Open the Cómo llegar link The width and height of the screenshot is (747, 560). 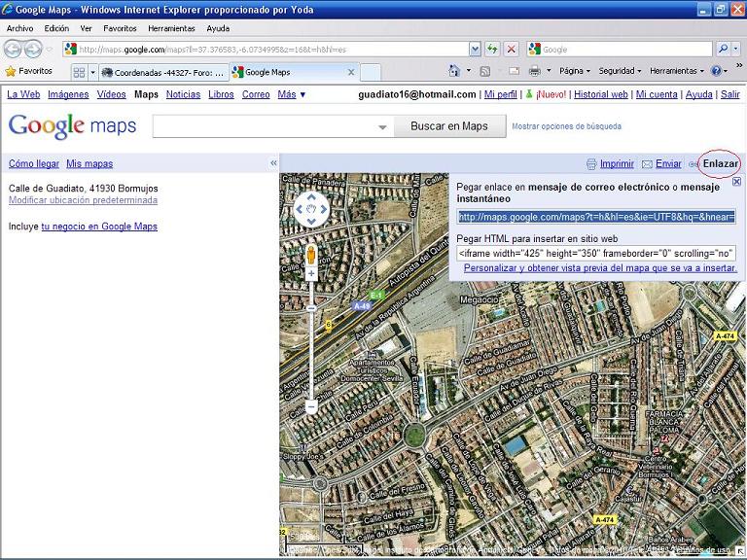[x=34, y=163]
